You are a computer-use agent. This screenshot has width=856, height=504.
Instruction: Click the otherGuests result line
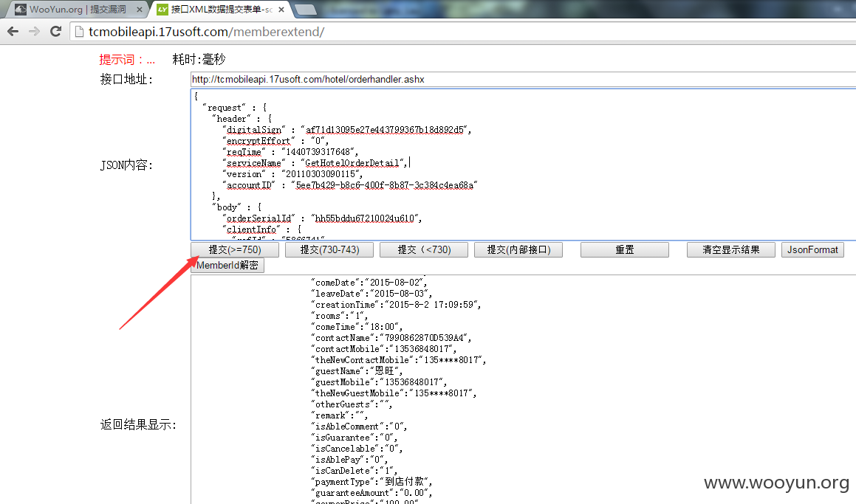pos(352,404)
